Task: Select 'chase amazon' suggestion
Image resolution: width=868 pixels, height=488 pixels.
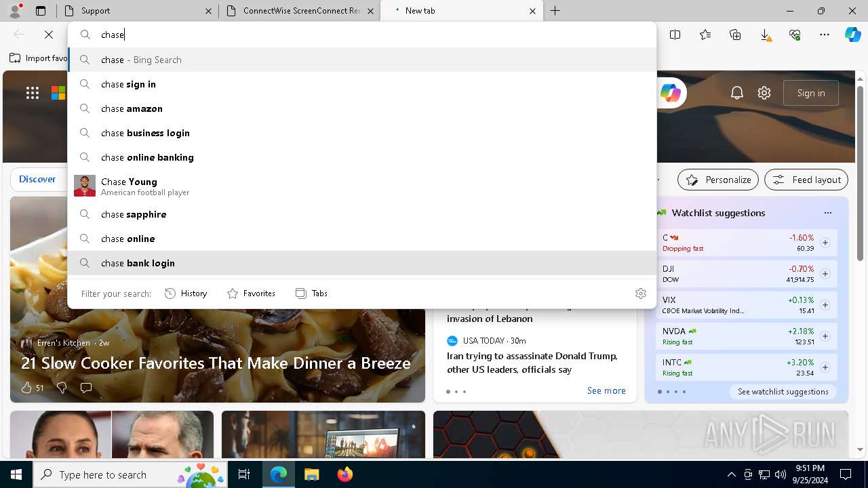Action: [362, 108]
